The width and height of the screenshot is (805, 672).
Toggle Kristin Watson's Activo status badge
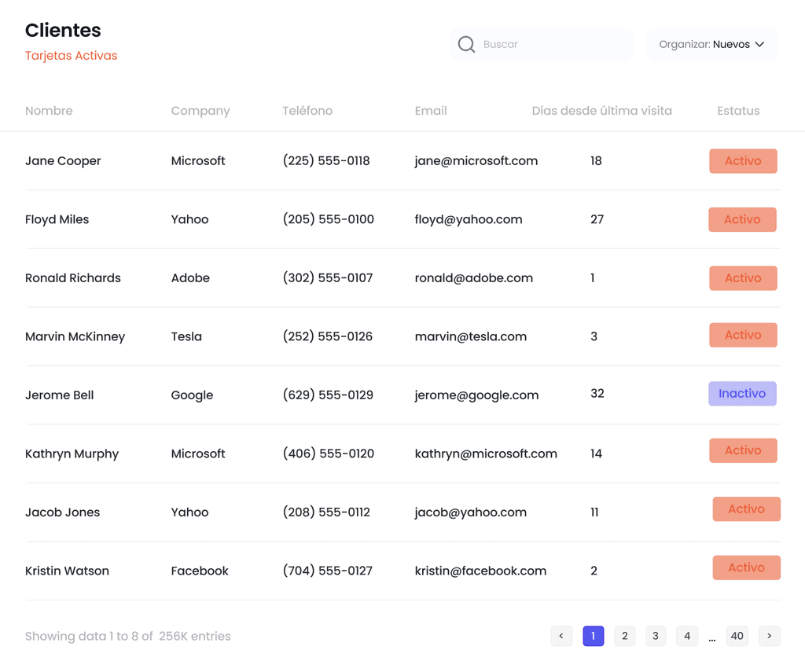click(x=747, y=567)
